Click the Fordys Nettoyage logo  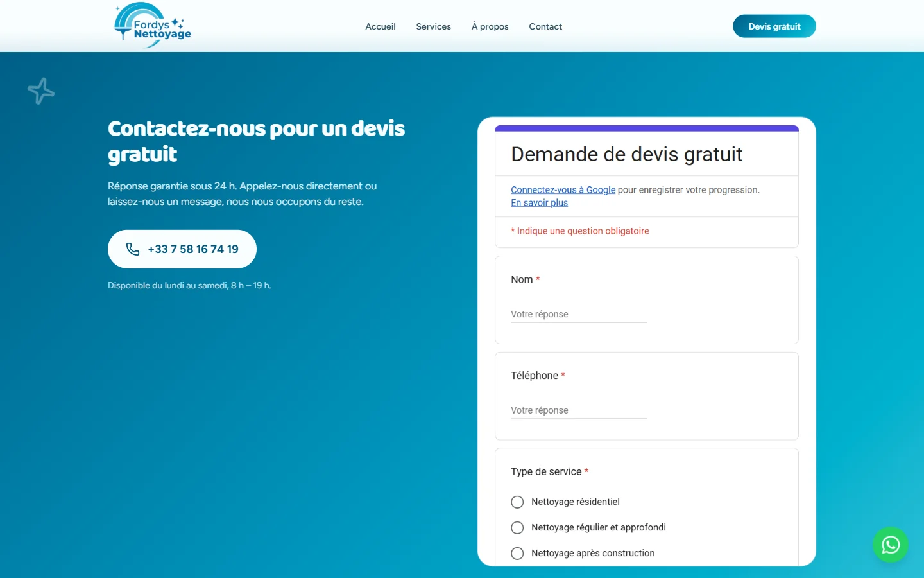153,26
